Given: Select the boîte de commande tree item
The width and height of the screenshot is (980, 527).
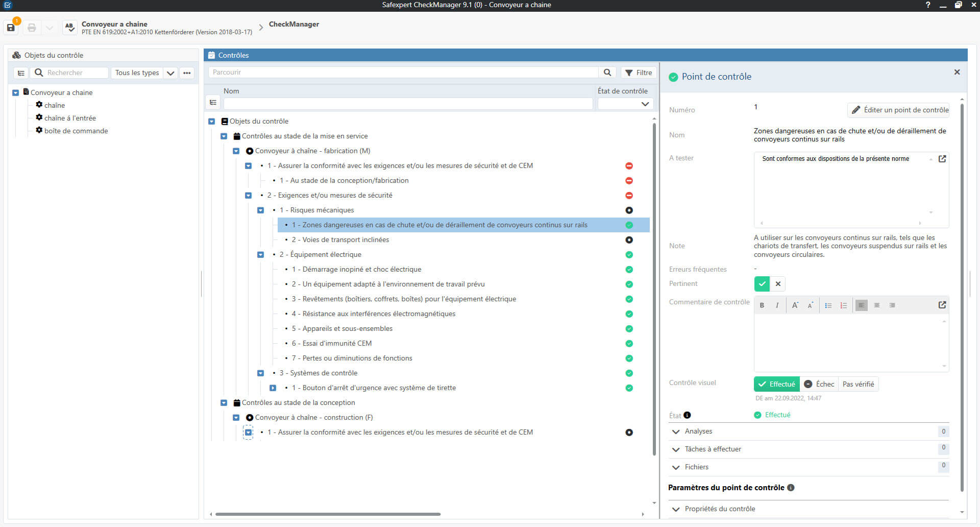Looking at the screenshot, I should (76, 131).
